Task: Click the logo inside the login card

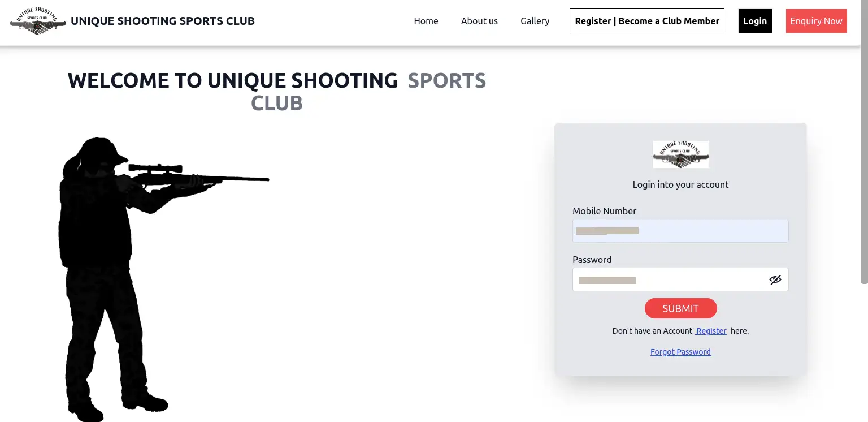Action: (x=680, y=154)
